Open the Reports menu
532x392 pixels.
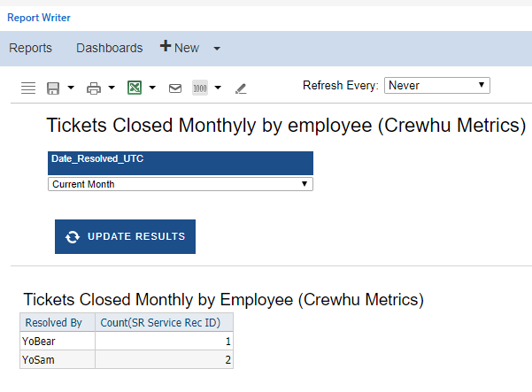coord(30,48)
